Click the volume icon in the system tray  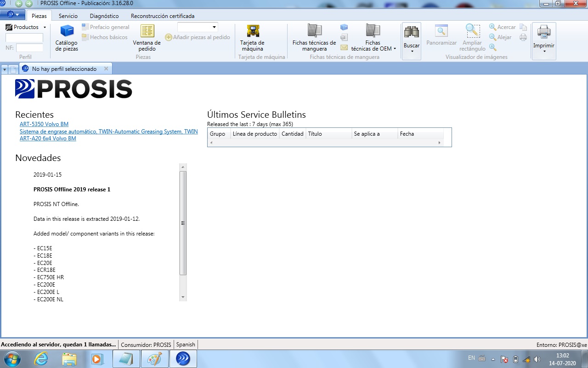pyautogui.click(x=537, y=359)
